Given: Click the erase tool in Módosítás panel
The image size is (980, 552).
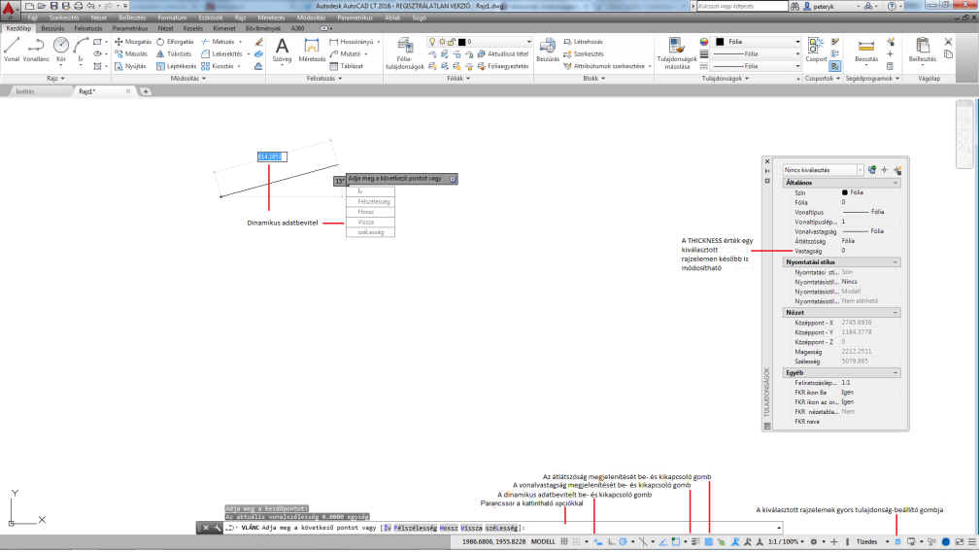Looking at the screenshot, I should [x=258, y=42].
